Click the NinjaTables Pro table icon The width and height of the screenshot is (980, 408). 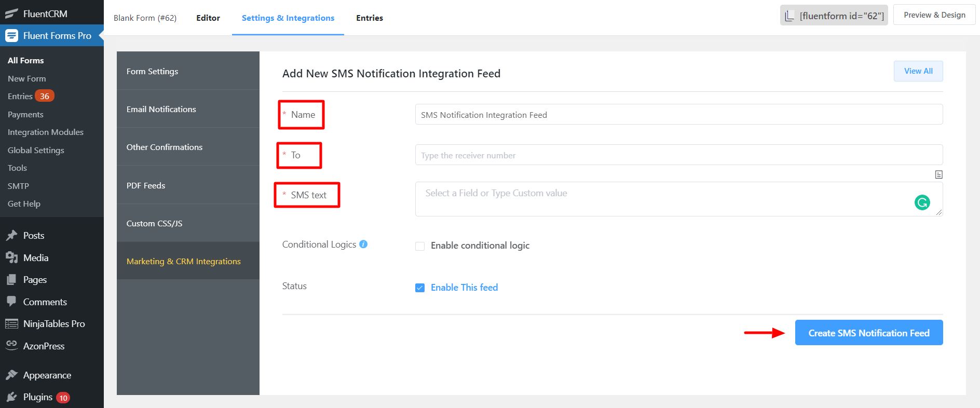coord(11,324)
